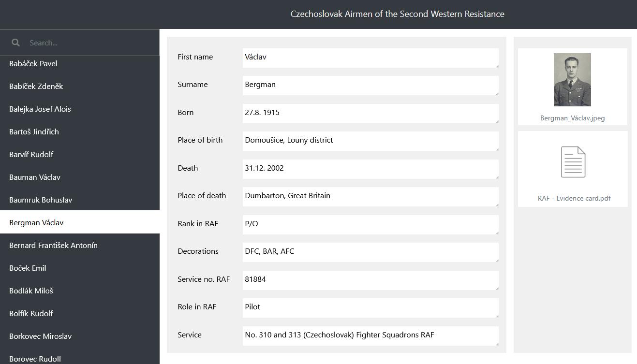This screenshot has height=364, width=637.
Task: Click the Born field with 27.8. 1915
Action: pos(370,114)
